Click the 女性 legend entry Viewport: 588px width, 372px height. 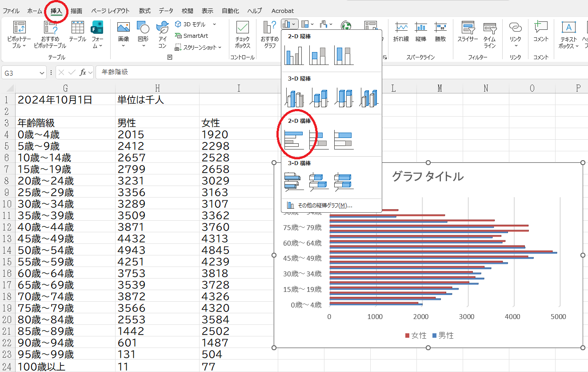coord(416,336)
